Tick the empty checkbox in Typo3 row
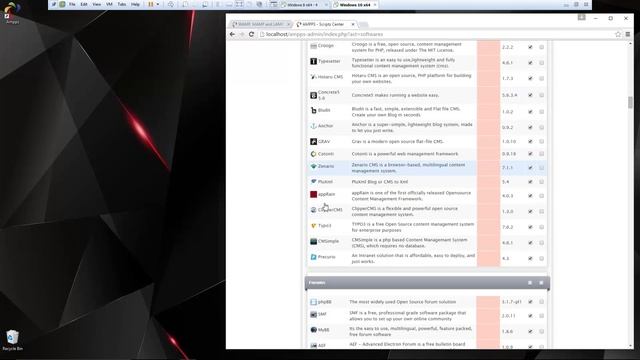This screenshot has width=640, height=360. [x=542, y=227]
